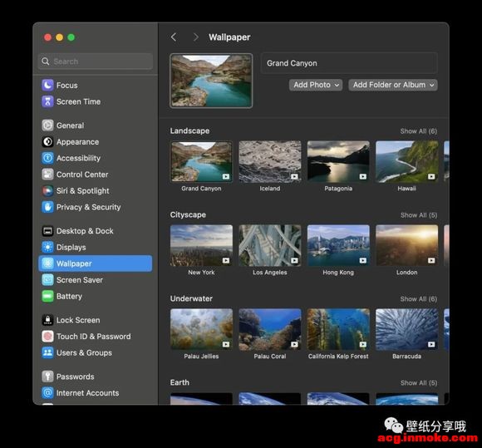The height and width of the screenshot is (448, 482).
Task: Click the search magnifier icon
Action: click(x=46, y=62)
